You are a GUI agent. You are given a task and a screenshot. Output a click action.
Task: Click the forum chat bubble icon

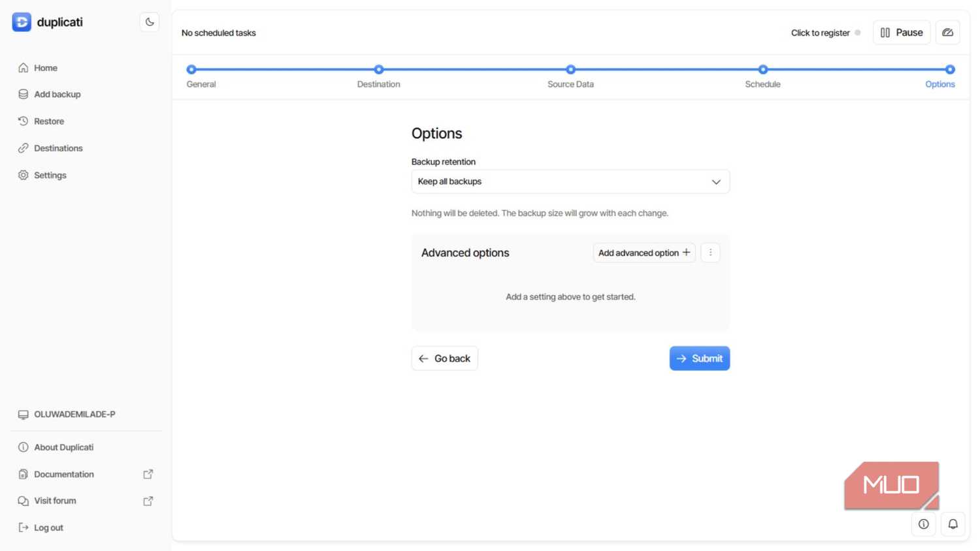click(x=24, y=501)
